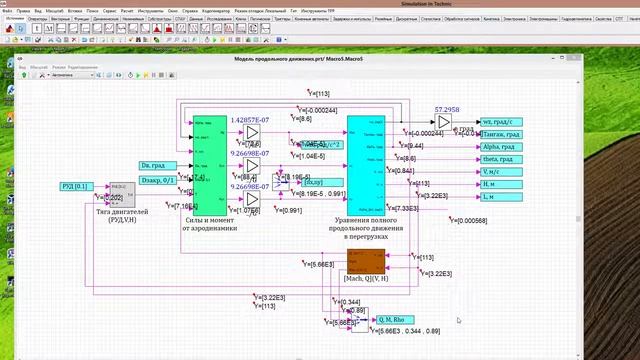Click the open-file folder icon in main toolbar
The width and height of the screenshot is (640, 360).
pyautogui.click(x=15, y=40)
